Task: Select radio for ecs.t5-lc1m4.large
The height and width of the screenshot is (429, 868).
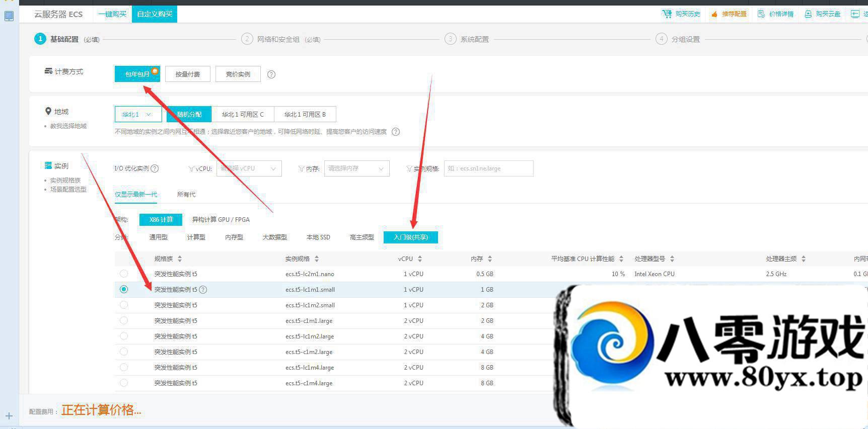Action: coord(124,368)
